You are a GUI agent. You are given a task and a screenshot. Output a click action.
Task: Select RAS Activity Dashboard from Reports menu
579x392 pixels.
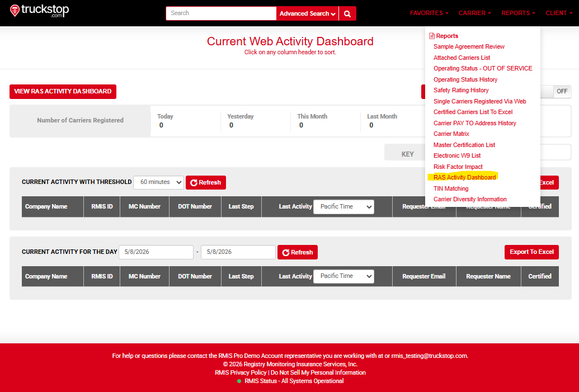[464, 177]
